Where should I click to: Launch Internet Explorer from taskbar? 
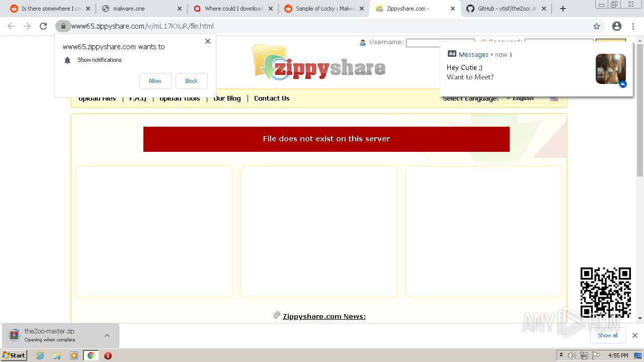point(40,355)
